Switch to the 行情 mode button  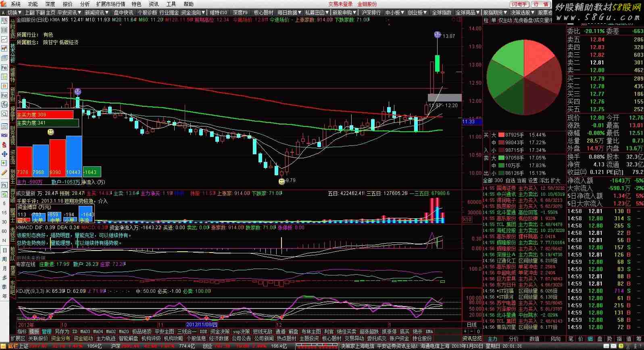pyautogui.click(x=540, y=4)
